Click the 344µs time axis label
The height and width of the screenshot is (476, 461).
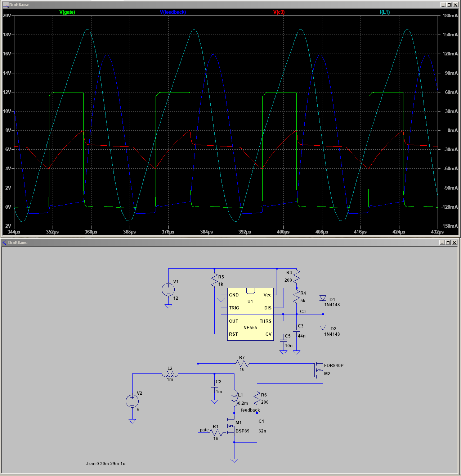point(14,232)
